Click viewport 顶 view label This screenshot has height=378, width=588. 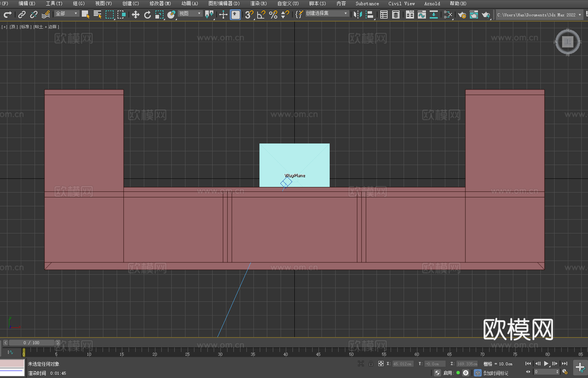click(x=14, y=27)
